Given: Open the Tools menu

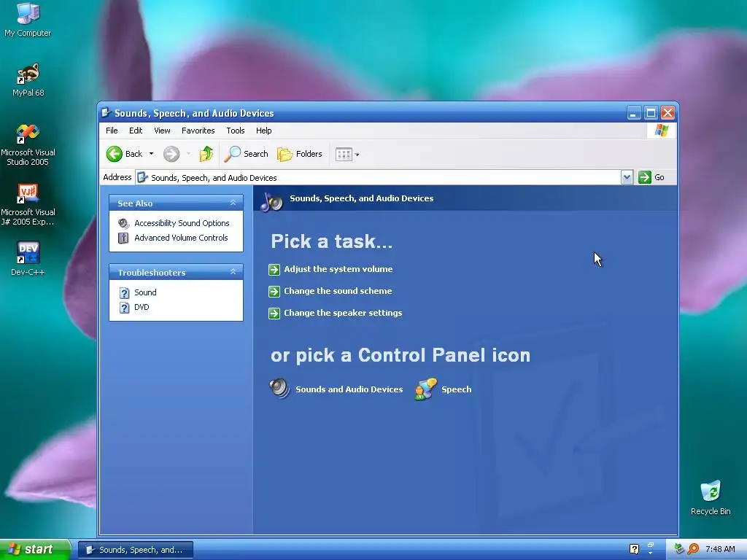Looking at the screenshot, I should (x=236, y=131).
